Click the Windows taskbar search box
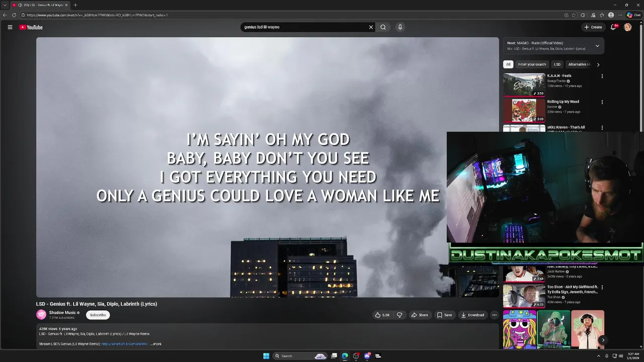Screen dimensions: 644x362 tap(300, 356)
